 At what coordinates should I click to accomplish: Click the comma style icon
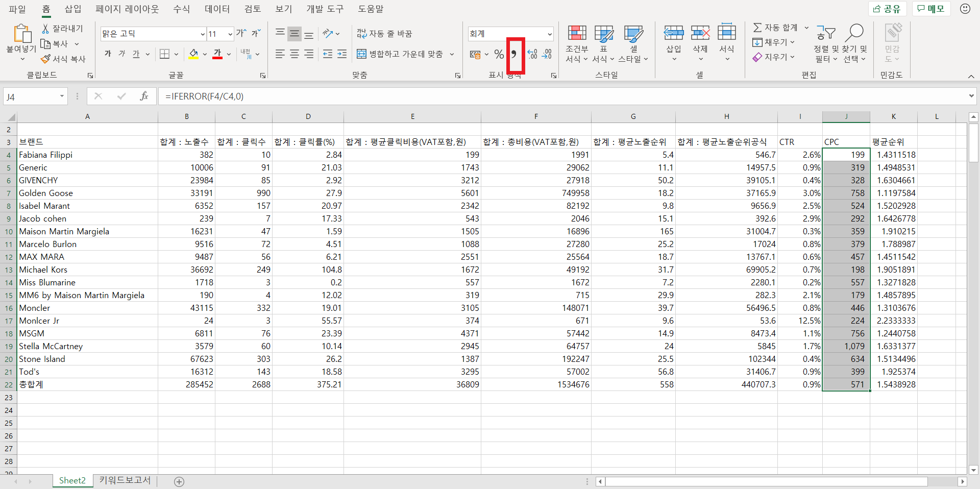(514, 54)
